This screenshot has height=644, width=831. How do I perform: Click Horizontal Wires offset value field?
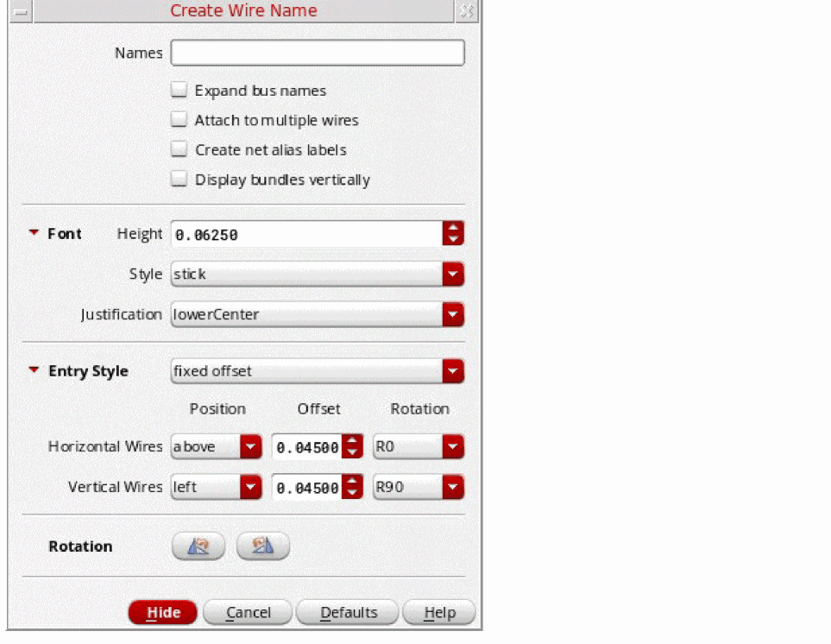pyautogui.click(x=307, y=447)
